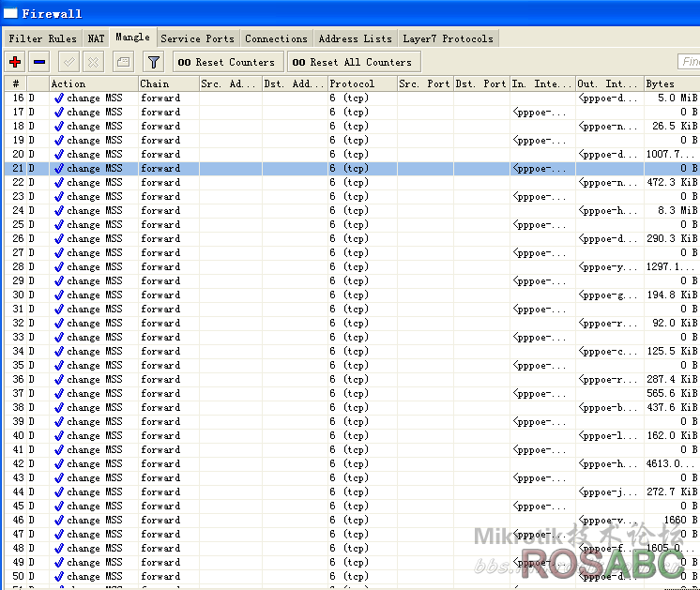Click the in interface pppoe cell in row 39
This screenshot has width=700, height=590.
[542, 422]
